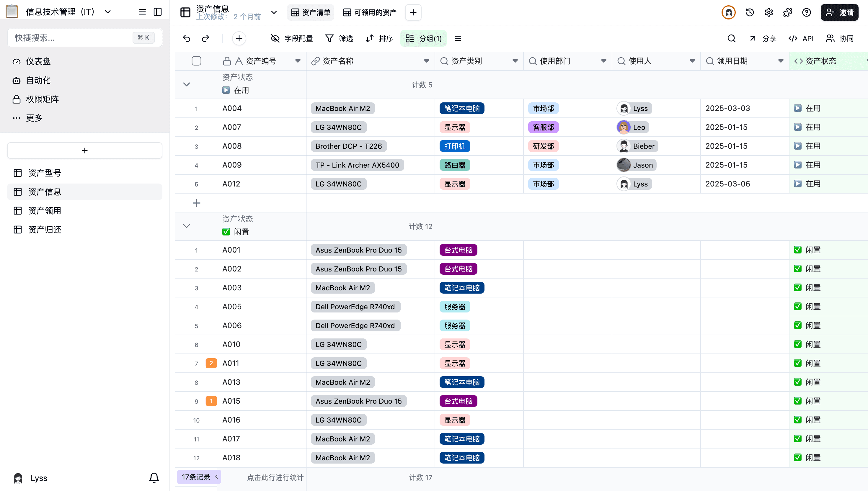Open the revision history clock icon

pos(750,12)
